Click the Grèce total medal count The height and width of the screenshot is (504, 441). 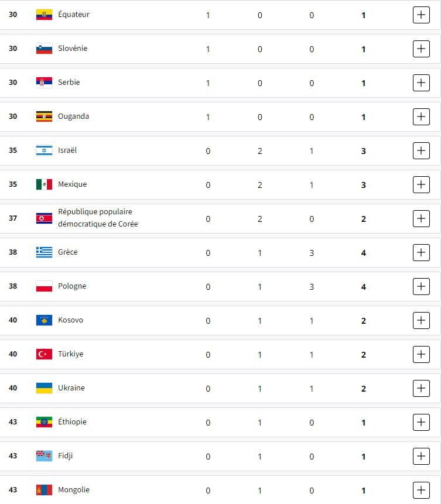(364, 253)
